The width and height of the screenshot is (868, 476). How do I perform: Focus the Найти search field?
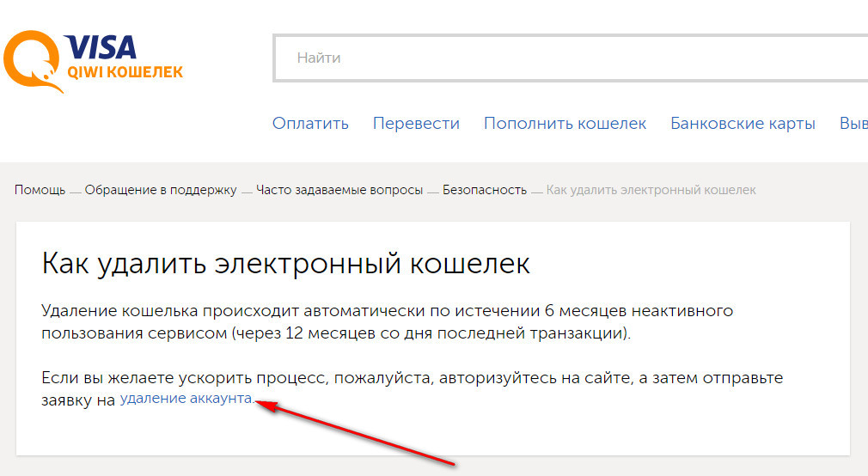pyautogui.click(x=567, y=58)
